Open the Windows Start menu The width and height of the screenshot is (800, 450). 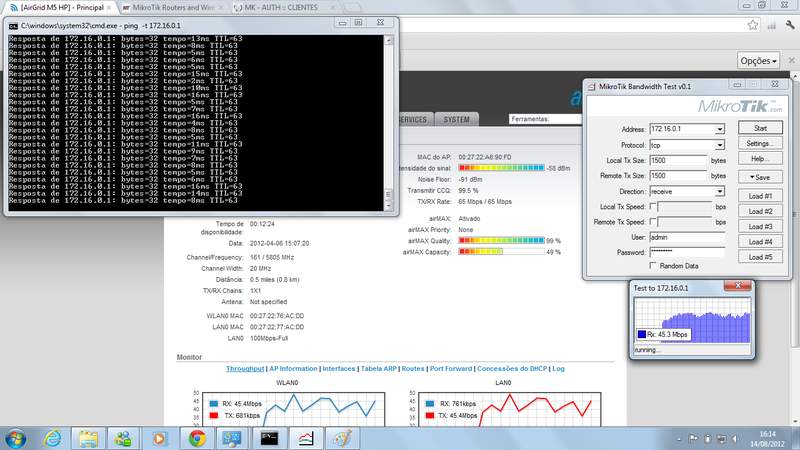[x=17, y=437]
